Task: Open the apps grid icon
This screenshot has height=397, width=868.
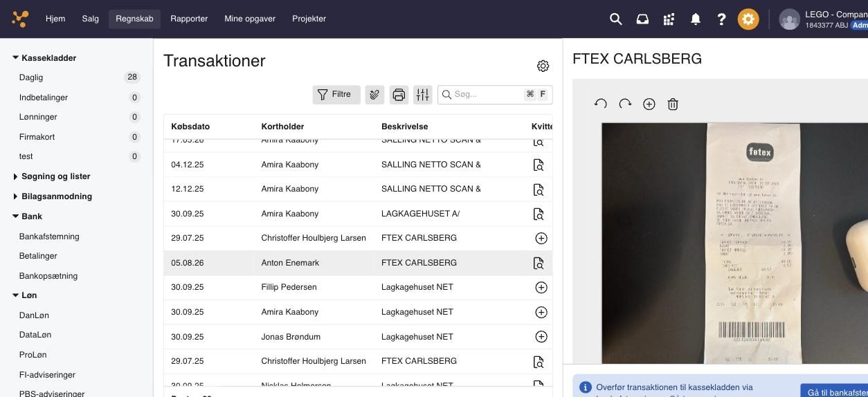Action: click(669, 19)
